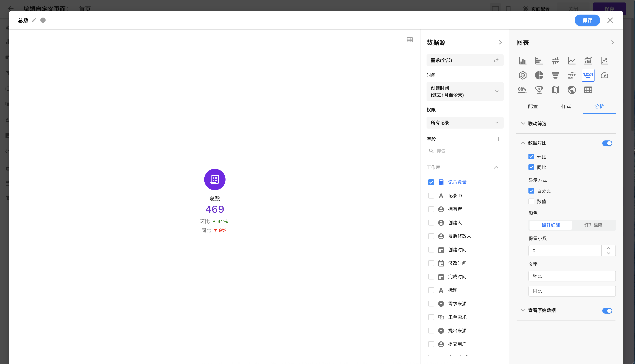Pick the world map chart icon
The height and width of the screenshot is (364, 635).
571,90
